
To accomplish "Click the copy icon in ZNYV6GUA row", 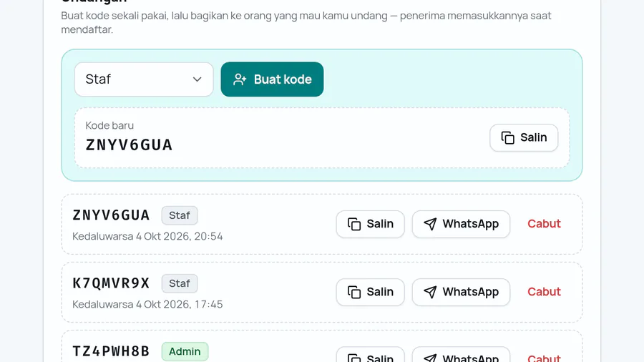I will (x=354, y=224).
